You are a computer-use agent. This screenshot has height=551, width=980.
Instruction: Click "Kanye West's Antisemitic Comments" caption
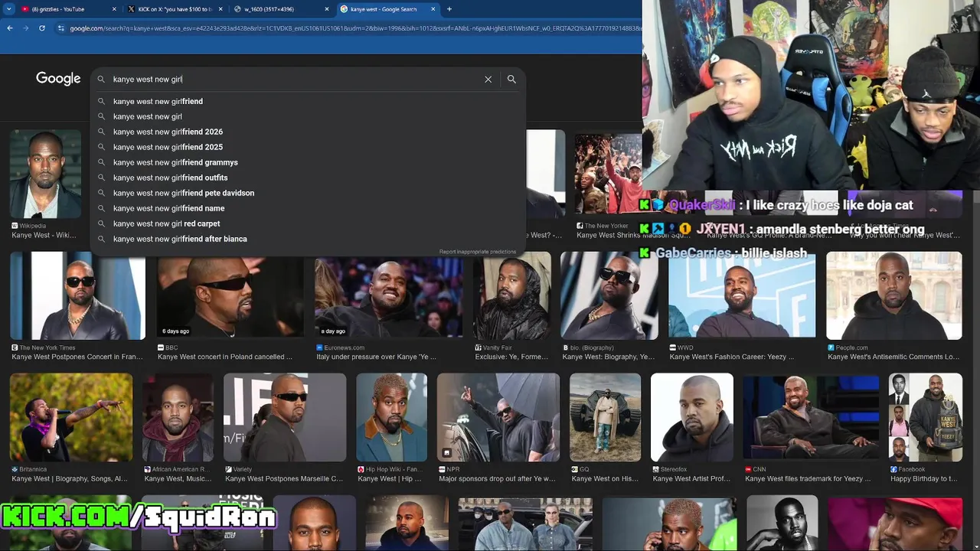click(x=893, y=357)
